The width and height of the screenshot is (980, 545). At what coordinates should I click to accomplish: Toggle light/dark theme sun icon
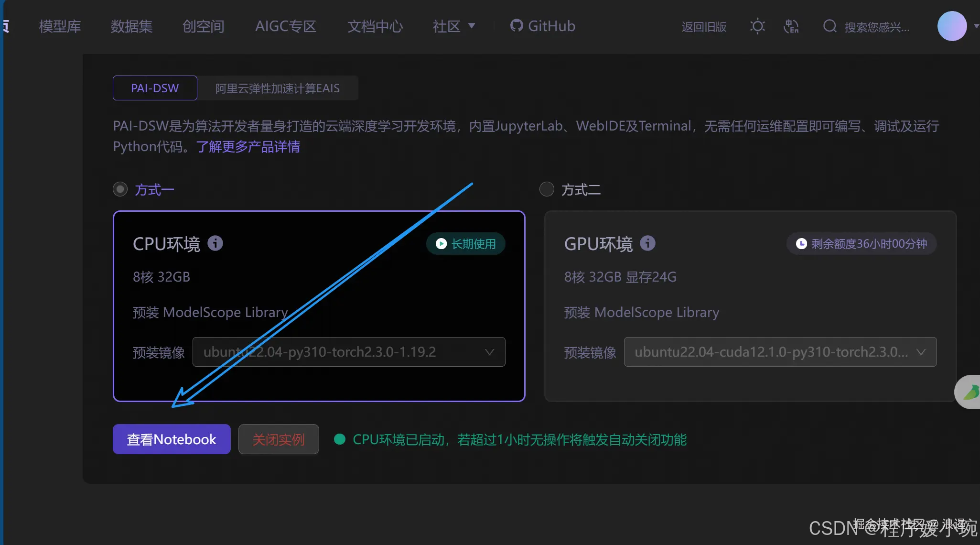click(x=757, y=26)
